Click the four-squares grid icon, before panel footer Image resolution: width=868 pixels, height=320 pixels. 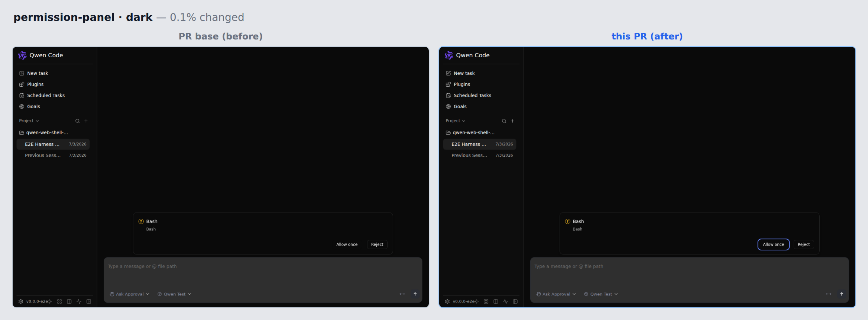pos(59,301)
